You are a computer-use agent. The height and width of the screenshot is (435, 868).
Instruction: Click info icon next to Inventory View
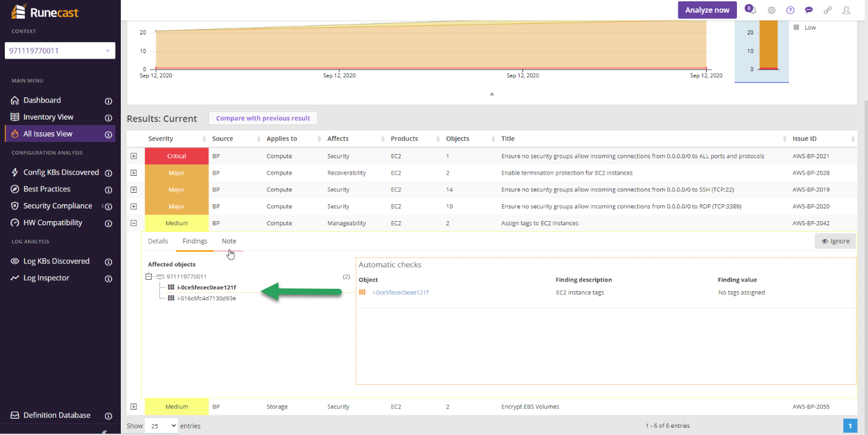coord(109,118)
